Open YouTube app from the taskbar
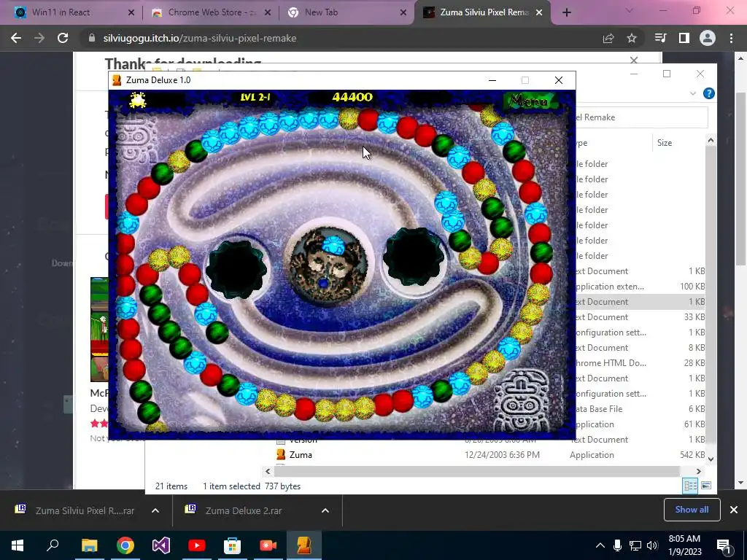Image resolution: width=747 pixels, height=560 pixels. tap(197, 545)
